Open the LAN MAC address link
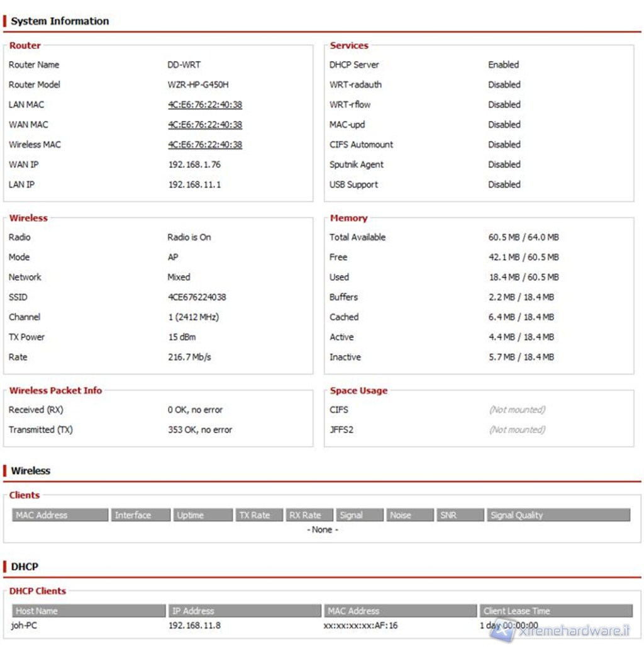644x647 pixels. (204, 104)
